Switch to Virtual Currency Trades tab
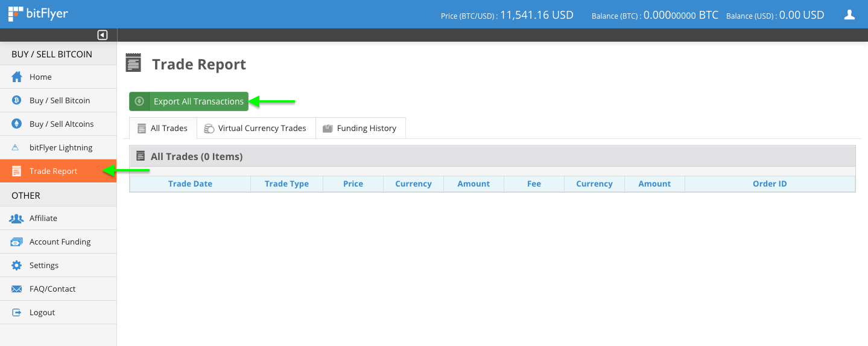The height and width of the screenshot is (346, 868). (256, 128)
